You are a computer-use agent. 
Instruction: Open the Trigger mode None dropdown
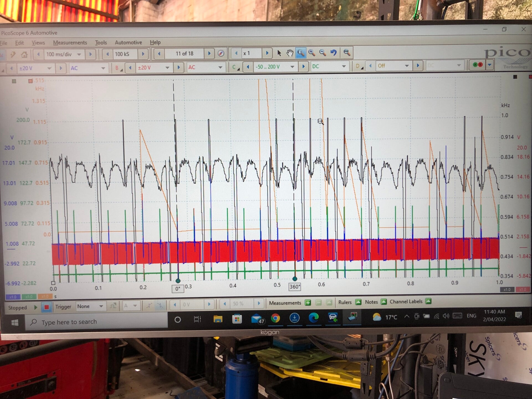tap(101, 306)
